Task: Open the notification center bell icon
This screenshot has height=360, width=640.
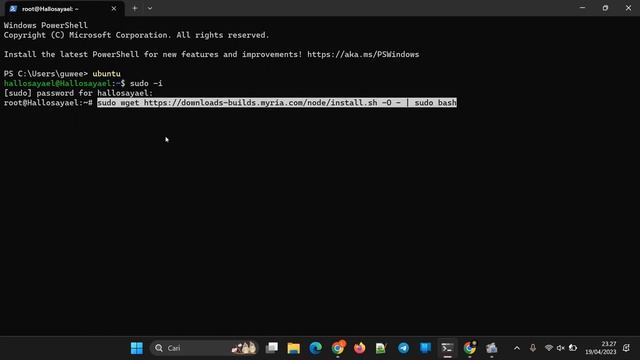Action: (x=627, y=348)
